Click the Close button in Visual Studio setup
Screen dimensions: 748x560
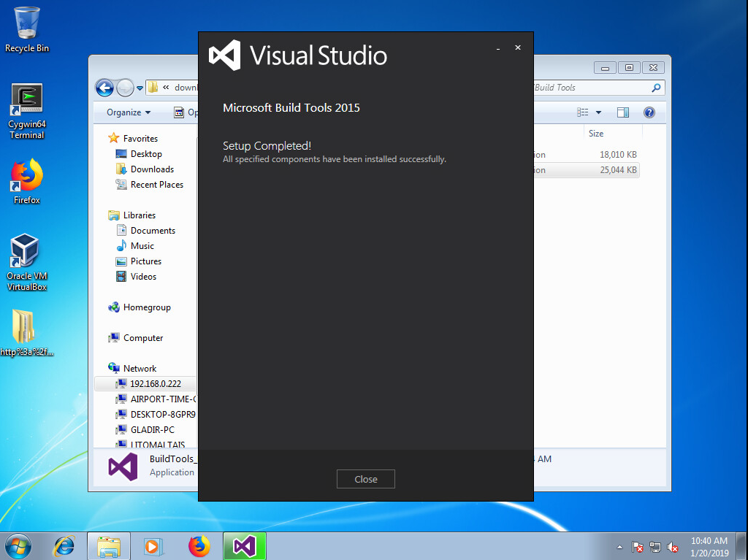tap(365, 479)
